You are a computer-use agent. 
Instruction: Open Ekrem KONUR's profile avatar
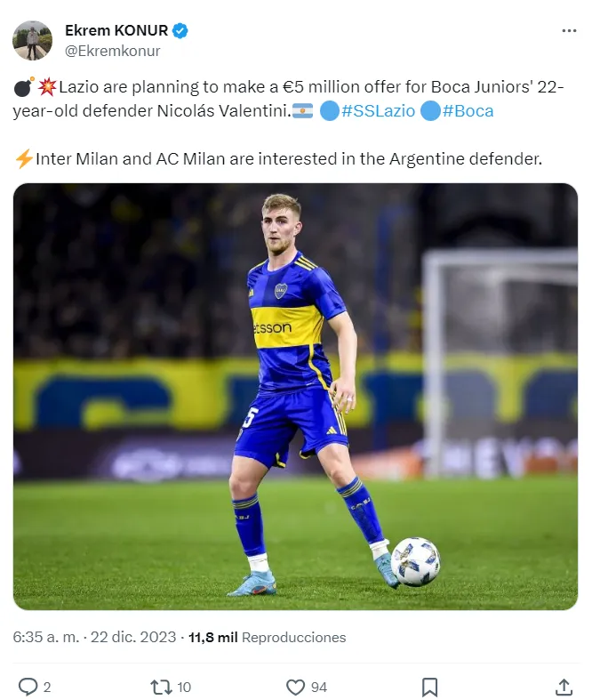tap(32, 40)
